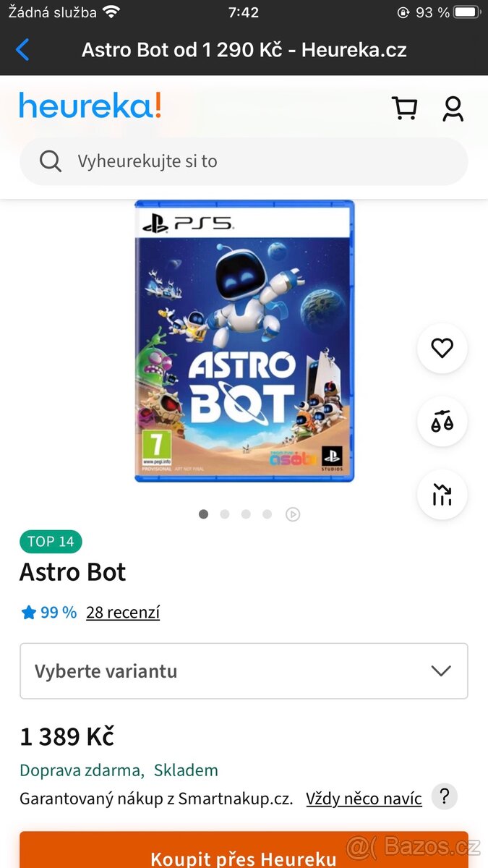
Task: Tap the blue back arrow
Action: [22, 50]
